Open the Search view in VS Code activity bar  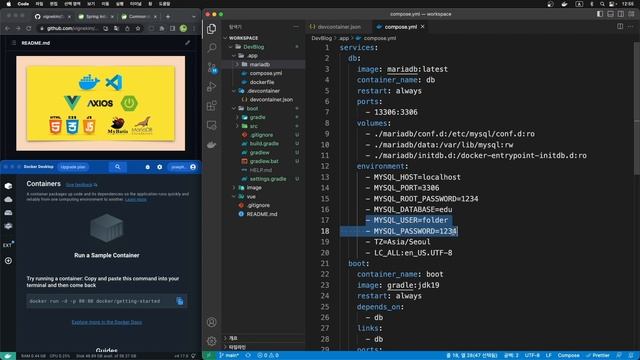coord(211,48)
